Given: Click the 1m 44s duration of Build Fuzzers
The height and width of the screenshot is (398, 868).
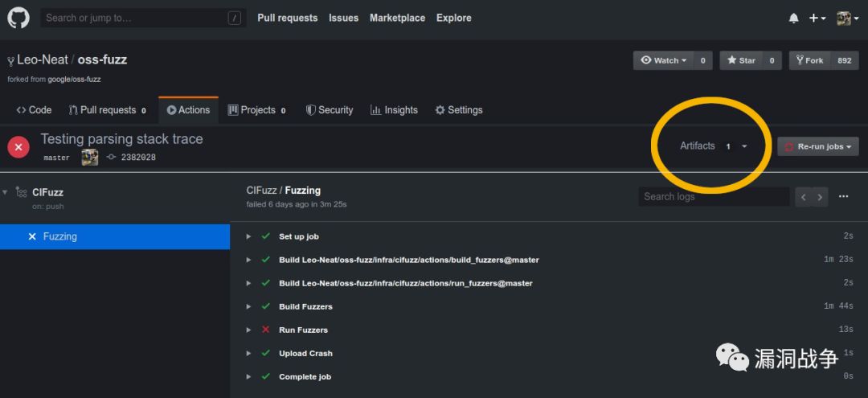Looking at the screenshot, I should click(838, 306).
